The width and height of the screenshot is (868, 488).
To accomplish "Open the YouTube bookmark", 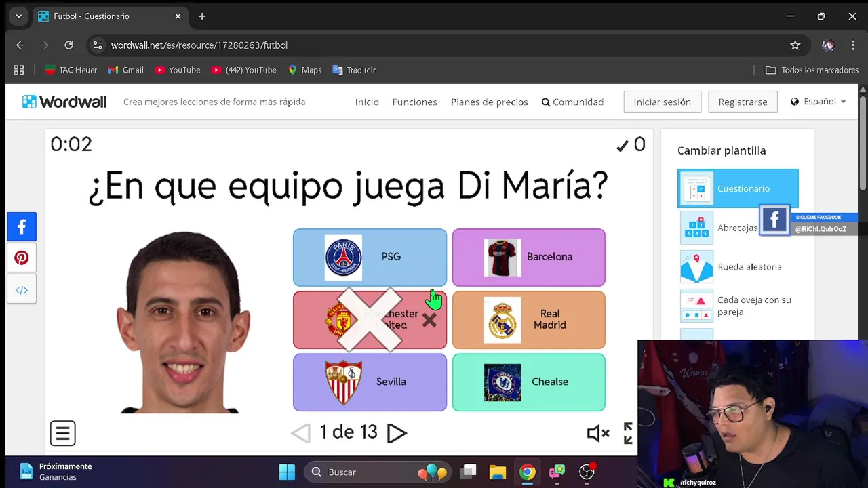I will (177, 70).
